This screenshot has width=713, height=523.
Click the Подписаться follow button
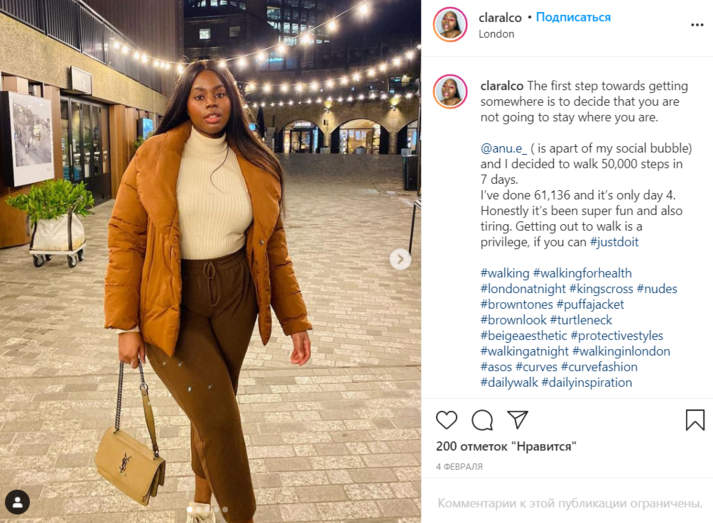pos(573,17)
